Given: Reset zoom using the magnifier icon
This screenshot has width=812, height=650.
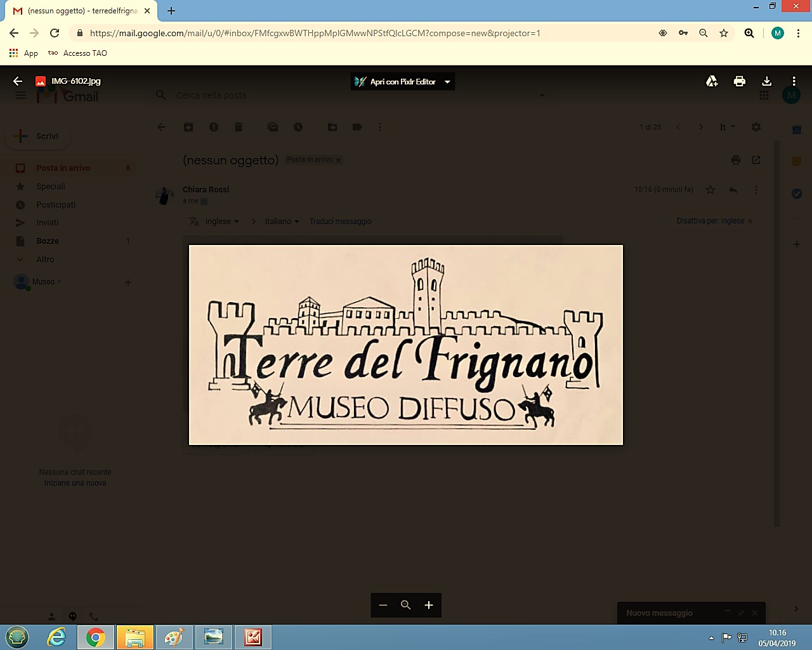Looking at the screenshot, I should tap(406, 605).
